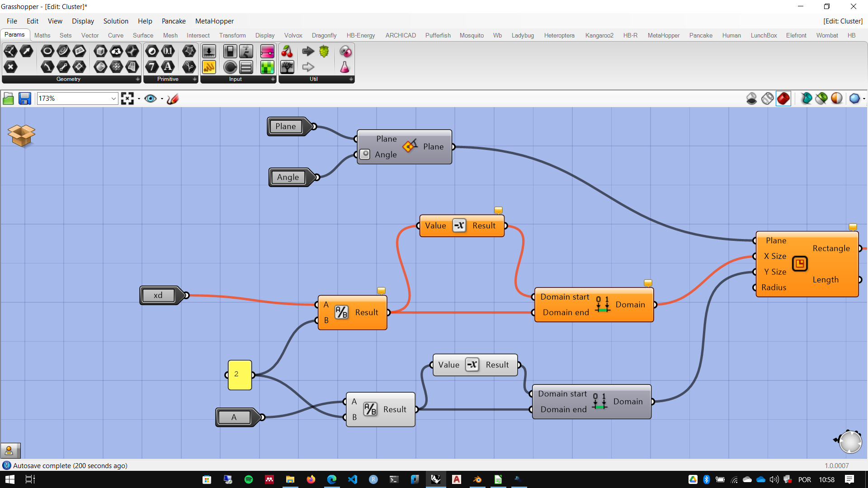
Task: Expand the Primitive panel plus button
Action: [194, 79]
